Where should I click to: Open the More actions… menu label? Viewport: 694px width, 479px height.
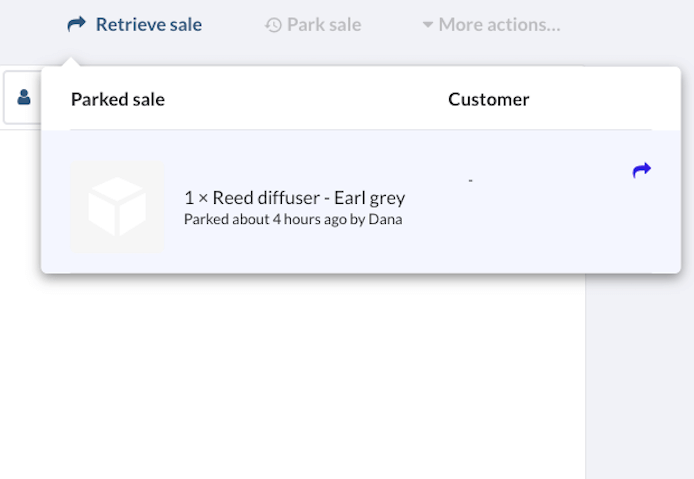(x=499, y=24)
